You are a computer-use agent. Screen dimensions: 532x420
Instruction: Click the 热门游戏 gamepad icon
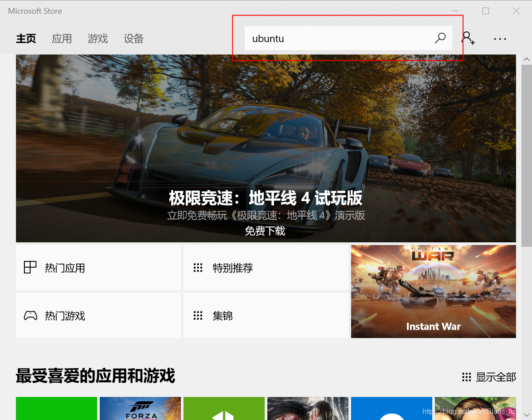point(30,316)
